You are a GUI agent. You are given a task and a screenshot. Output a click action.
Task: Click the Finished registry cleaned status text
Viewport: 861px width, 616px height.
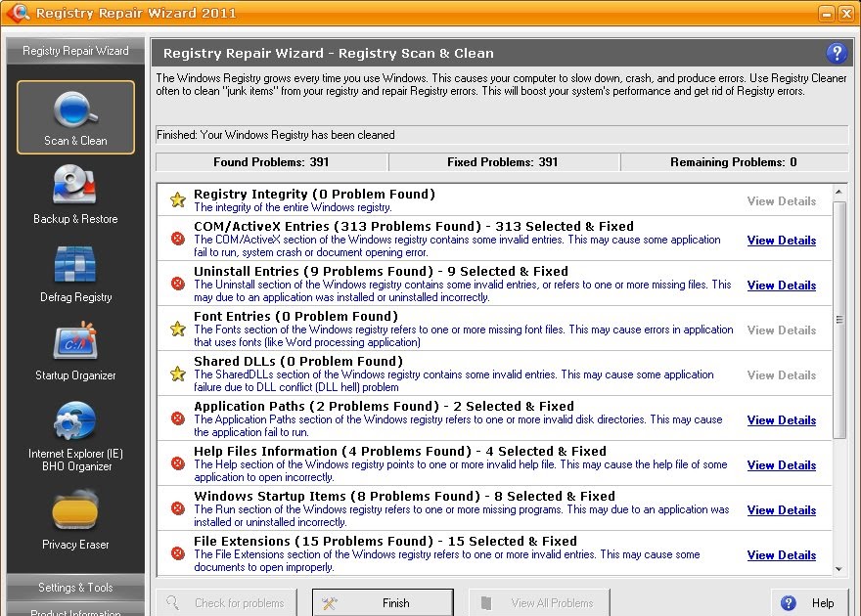point(276,135)
